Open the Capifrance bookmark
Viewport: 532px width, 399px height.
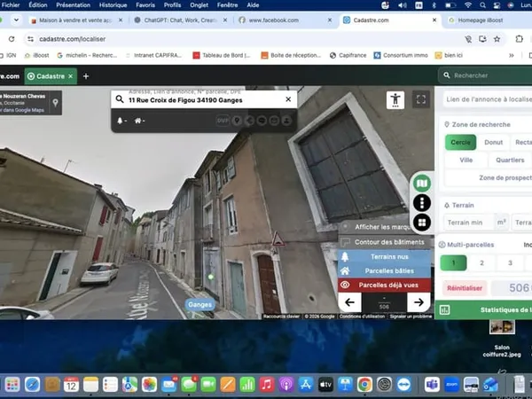pyautogui.click(x=348, y=55)
